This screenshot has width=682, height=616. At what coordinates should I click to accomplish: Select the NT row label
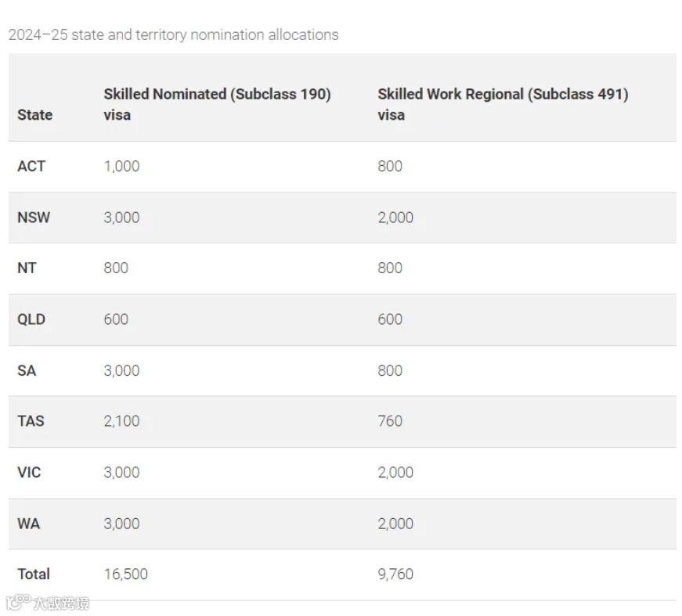[27, 268]
